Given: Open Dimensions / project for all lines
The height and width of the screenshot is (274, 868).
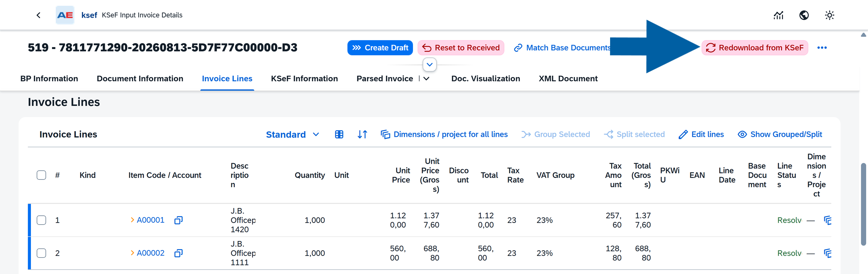Looking at the screenshot, I should [x=444, y=134].
